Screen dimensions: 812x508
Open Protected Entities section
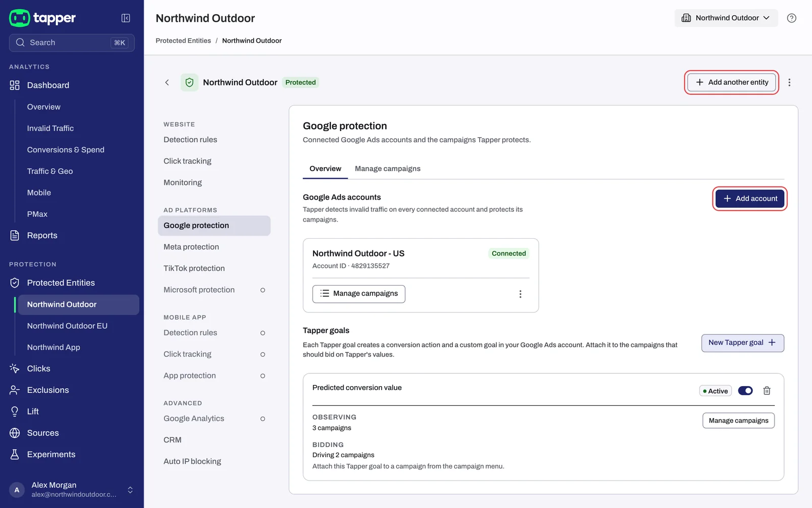(x=72, y=283)
